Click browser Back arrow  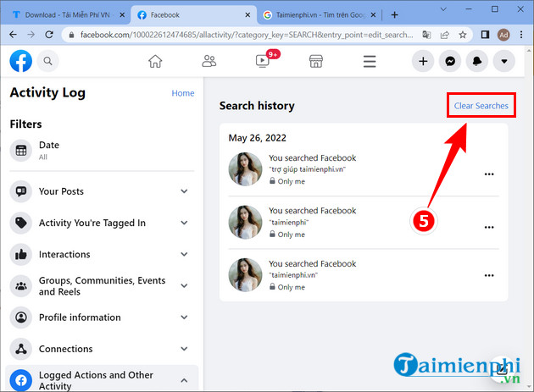pos(13,35)
